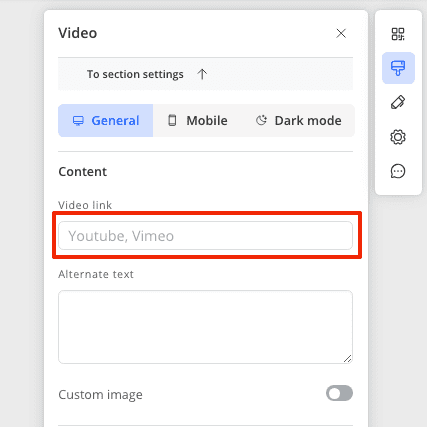
Task: Click the monitor icon on General tab
Action: [x=78, y=121]
